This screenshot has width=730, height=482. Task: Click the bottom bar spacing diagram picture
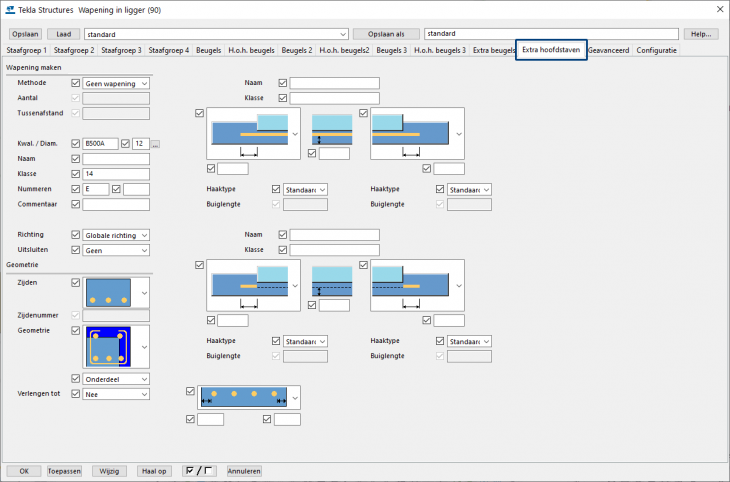(244, 397)
